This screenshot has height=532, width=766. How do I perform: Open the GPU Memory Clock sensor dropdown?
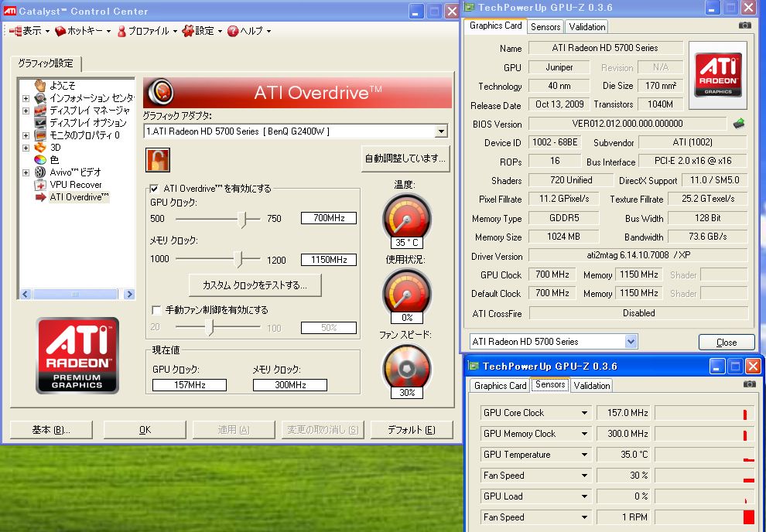(584, 434)
